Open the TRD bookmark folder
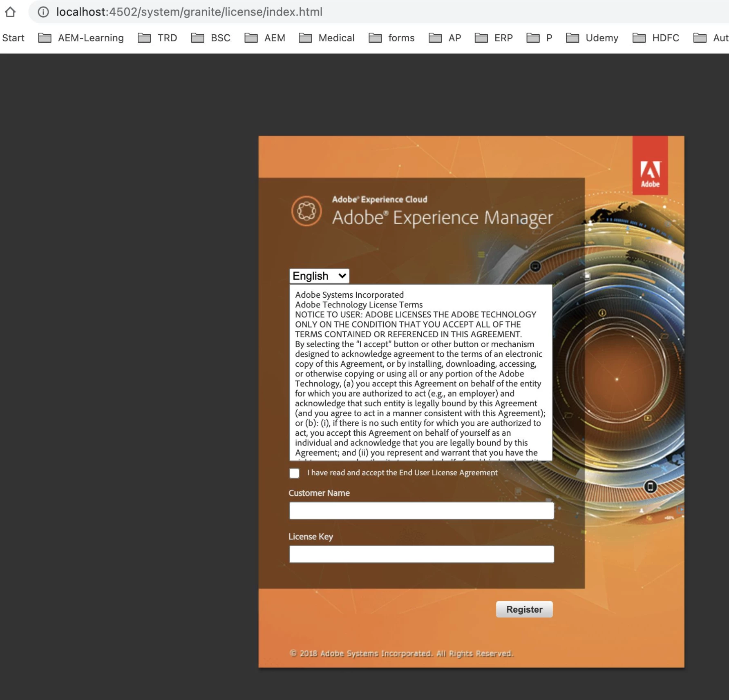The image size is (729, 700). [157, 38]
